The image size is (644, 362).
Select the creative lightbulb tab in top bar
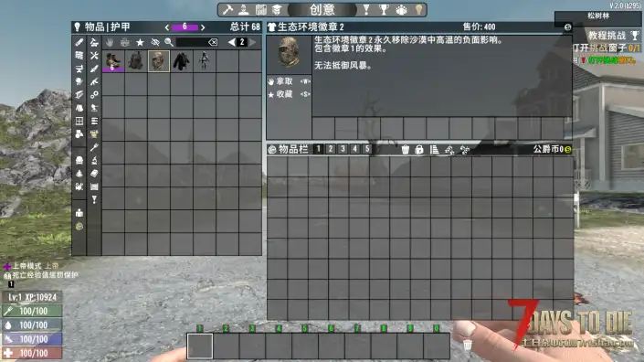(x=418, y=9)
